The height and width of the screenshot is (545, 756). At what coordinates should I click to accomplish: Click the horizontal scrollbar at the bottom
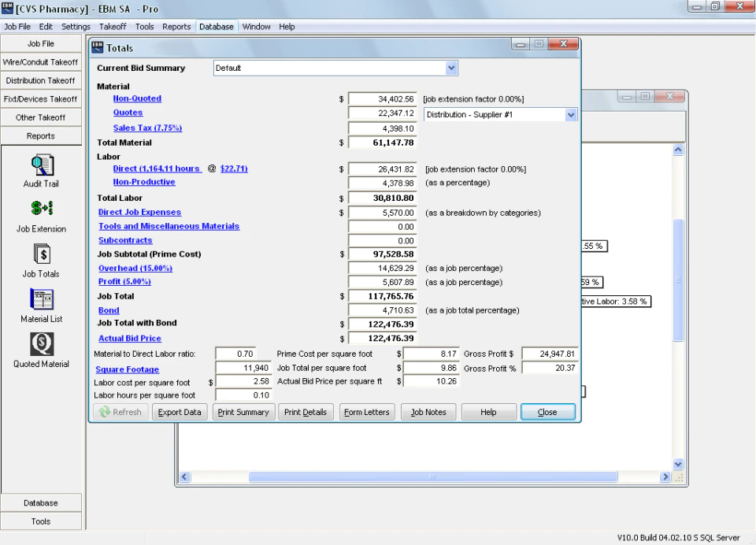[x=432, y=476]
